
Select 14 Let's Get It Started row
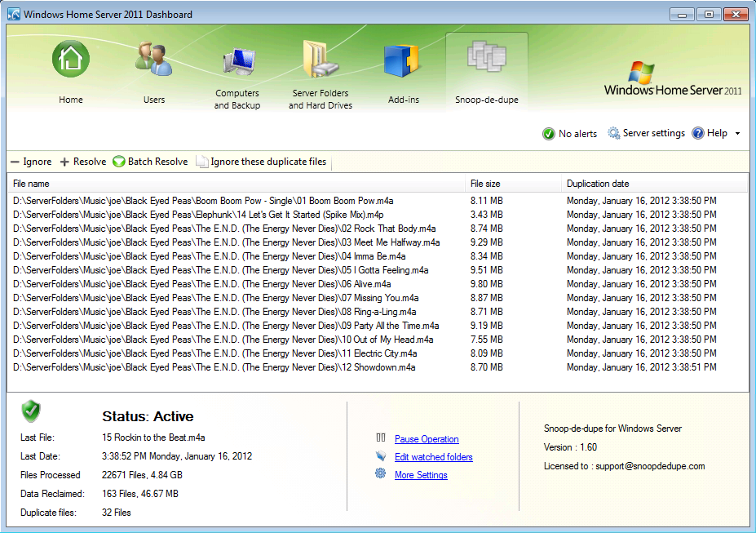coord(377,215)
